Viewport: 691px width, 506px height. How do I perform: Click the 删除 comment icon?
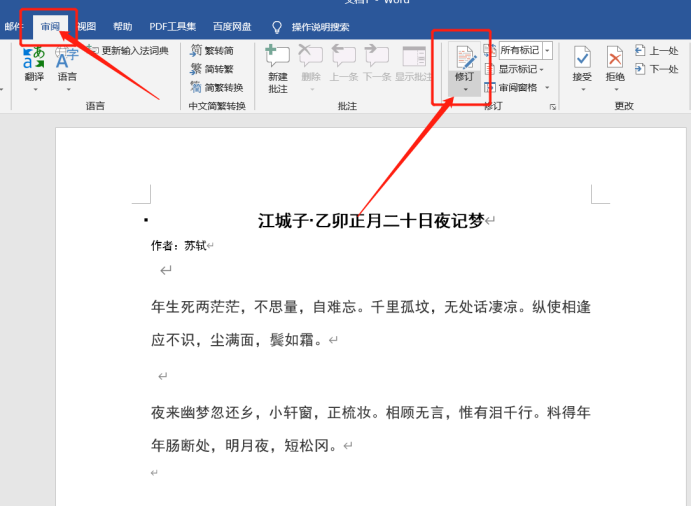311,56
